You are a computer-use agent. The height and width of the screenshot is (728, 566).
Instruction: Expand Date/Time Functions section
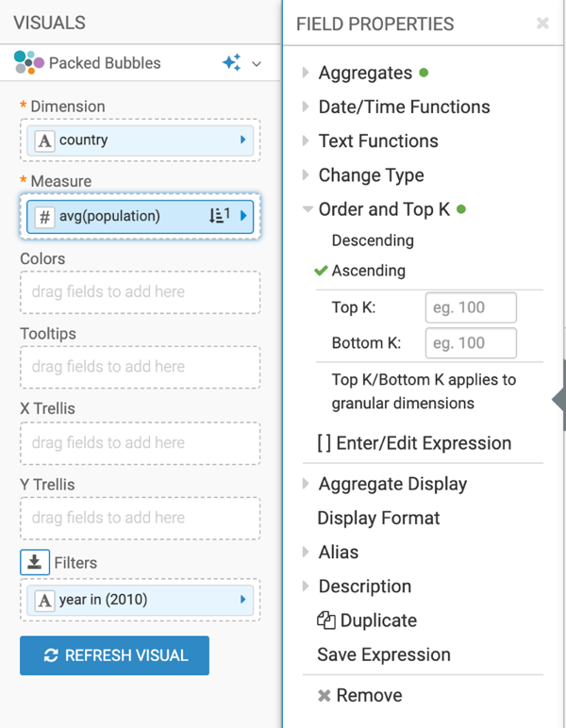tap(404, 107)
